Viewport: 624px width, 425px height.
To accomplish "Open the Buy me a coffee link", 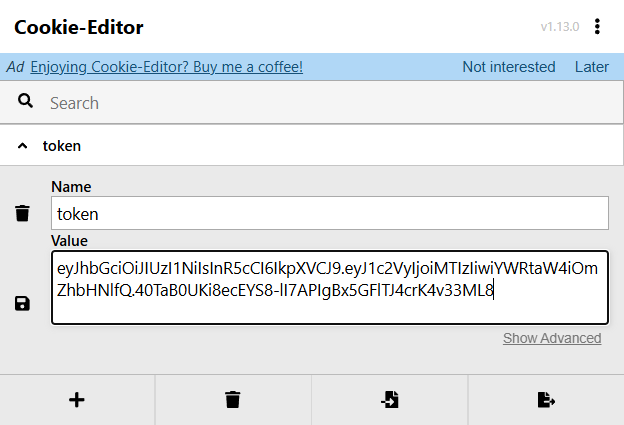I will tap(167, 67).
